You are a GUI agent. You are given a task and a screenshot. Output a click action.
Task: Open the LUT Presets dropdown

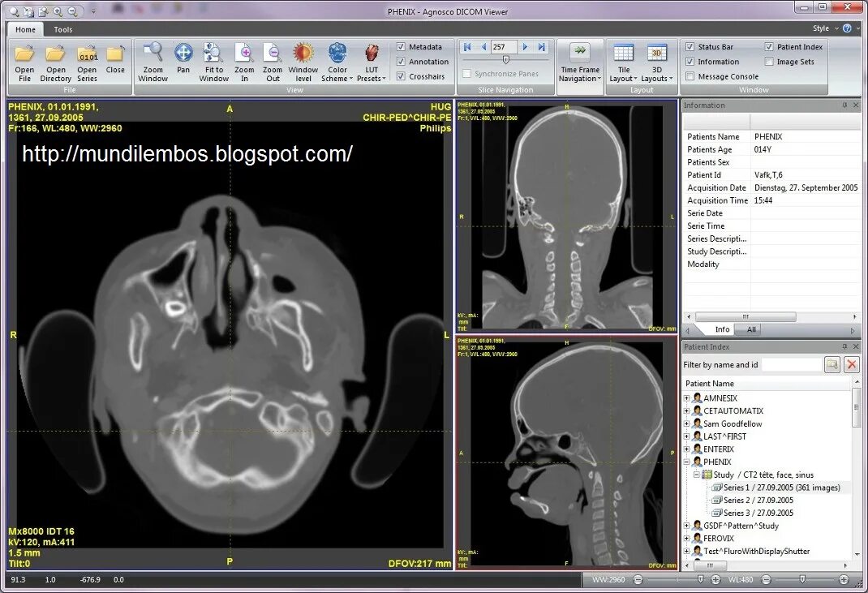pos(372,63)
